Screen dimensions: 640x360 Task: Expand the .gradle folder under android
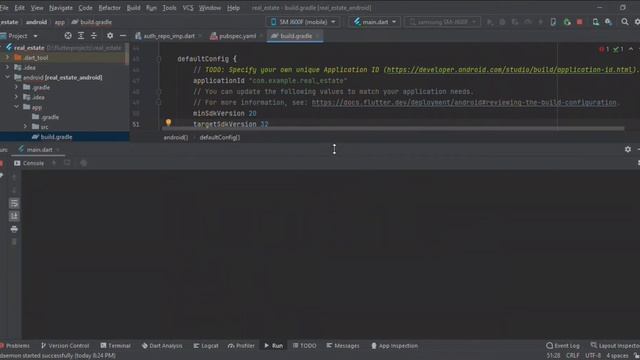pyautogui.click(x=16, y=87)
